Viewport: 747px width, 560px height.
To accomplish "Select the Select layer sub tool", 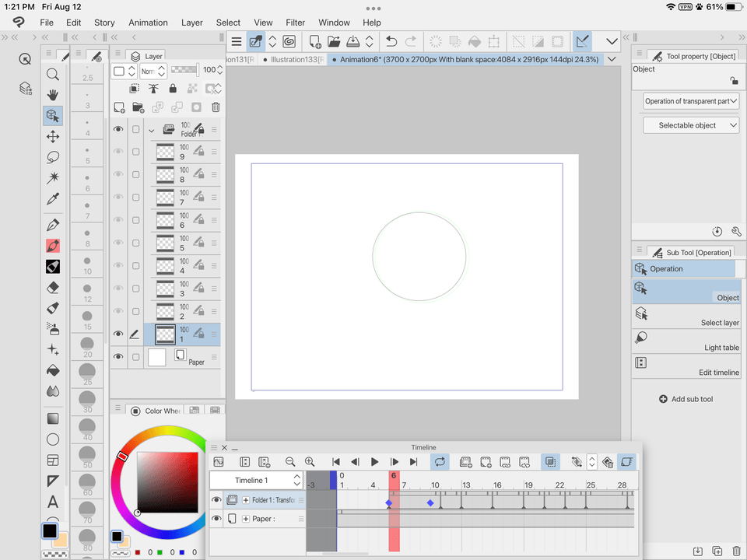I will pos(686,317).
